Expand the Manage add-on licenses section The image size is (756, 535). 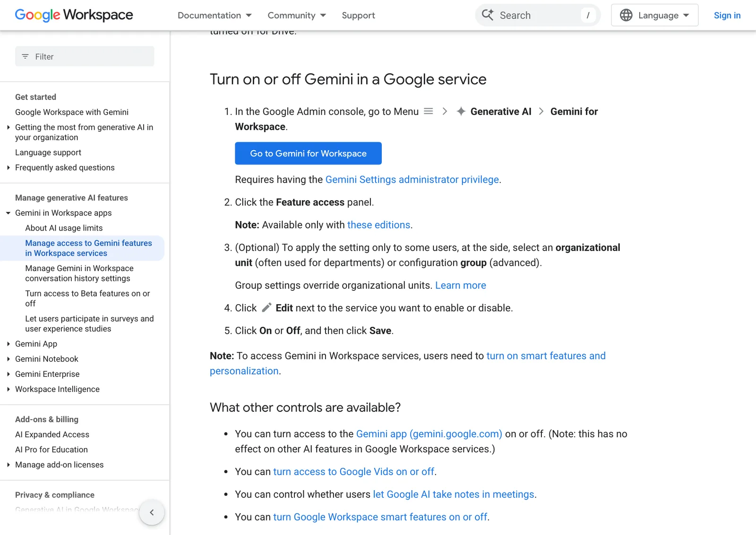tap(9, 465)
